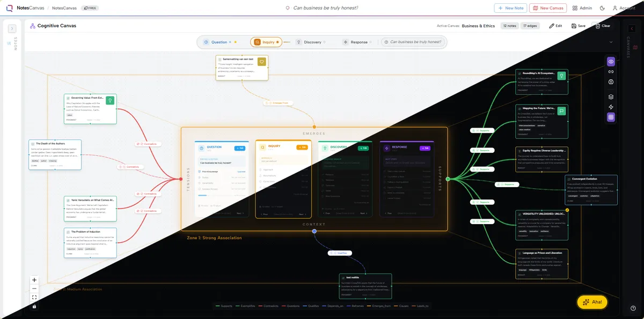Fold the DISCOVERY card via its Fold control

(x=364, y=147)
